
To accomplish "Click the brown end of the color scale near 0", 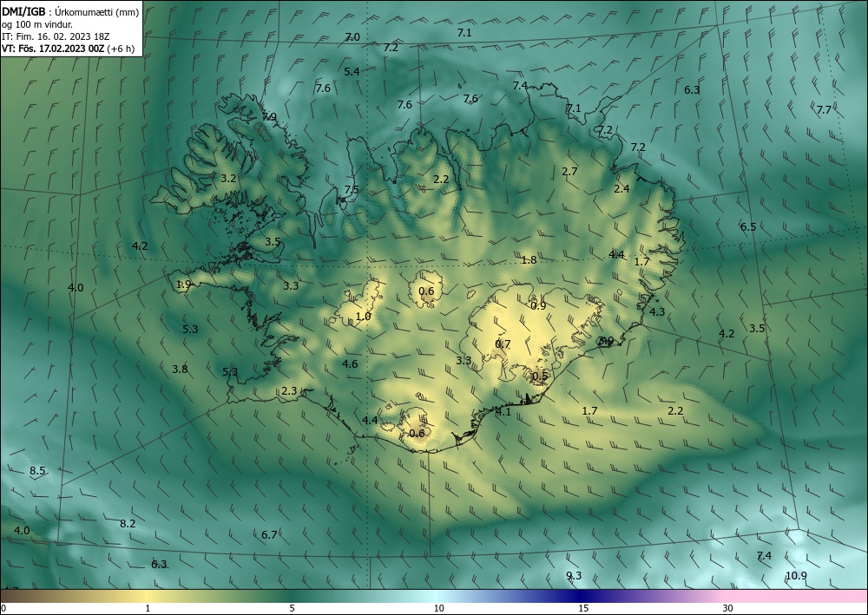I will (x=11, y=596).
